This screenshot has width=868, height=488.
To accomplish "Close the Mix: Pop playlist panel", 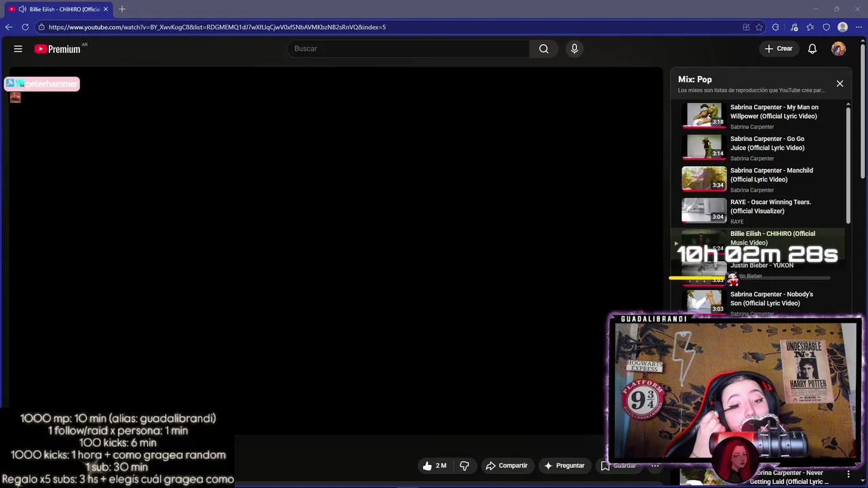I will point(840,83).
